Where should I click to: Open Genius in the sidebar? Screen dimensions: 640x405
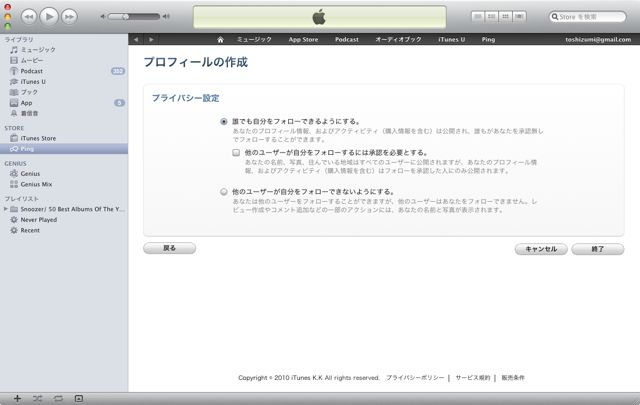pyautogui.click(x=64, y=174)
